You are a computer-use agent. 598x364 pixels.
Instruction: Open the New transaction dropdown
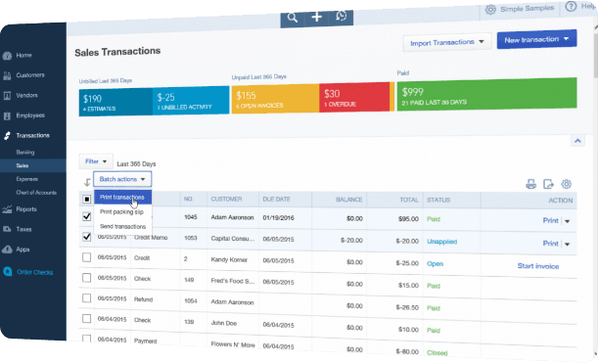[x=536, y=39]
